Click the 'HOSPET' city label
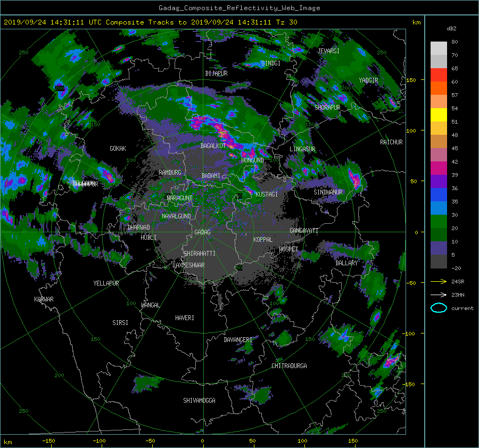Image resolution: width=479 pixels, height=448 pixels. (x=288, y=249)
